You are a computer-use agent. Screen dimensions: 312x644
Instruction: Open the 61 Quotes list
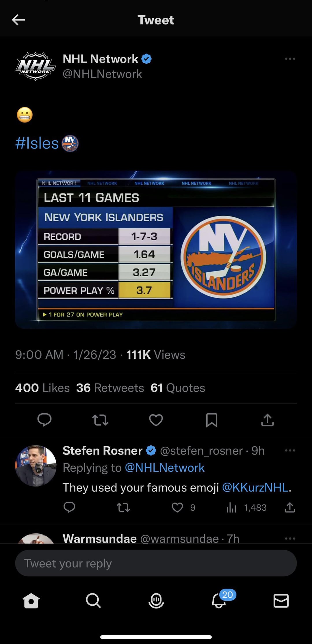pos(178,388)
